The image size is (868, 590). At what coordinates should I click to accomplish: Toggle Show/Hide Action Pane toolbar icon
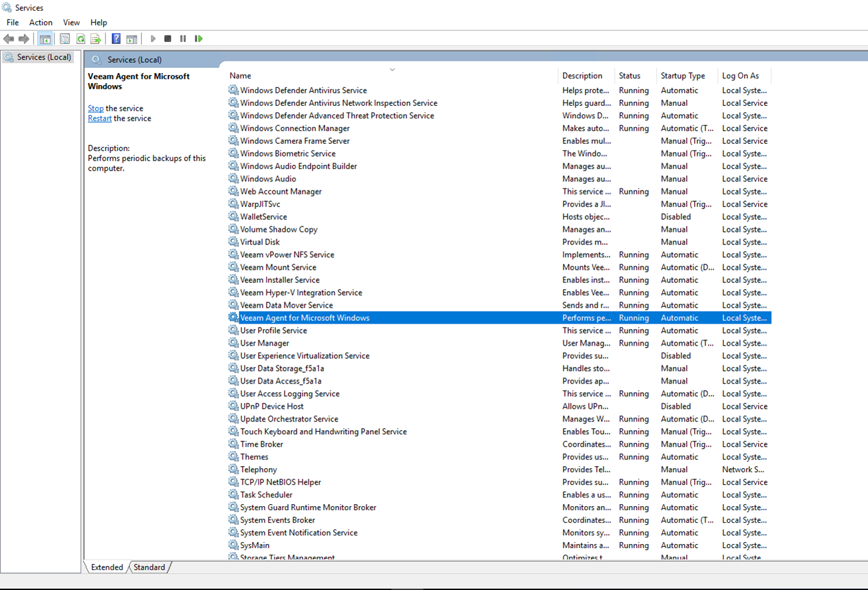pos(132,39)
